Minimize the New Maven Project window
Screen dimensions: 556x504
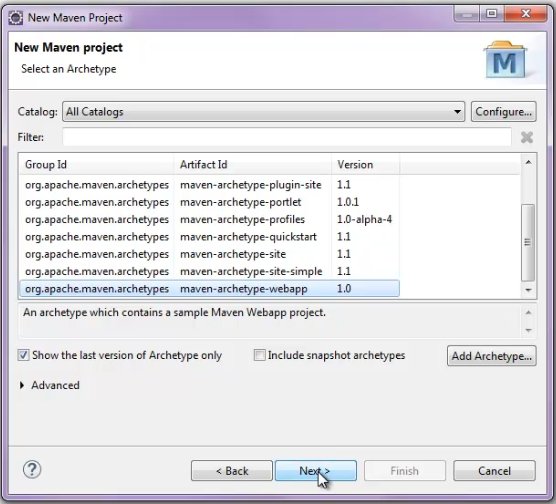pyautogui.click(x=467, y=14)
